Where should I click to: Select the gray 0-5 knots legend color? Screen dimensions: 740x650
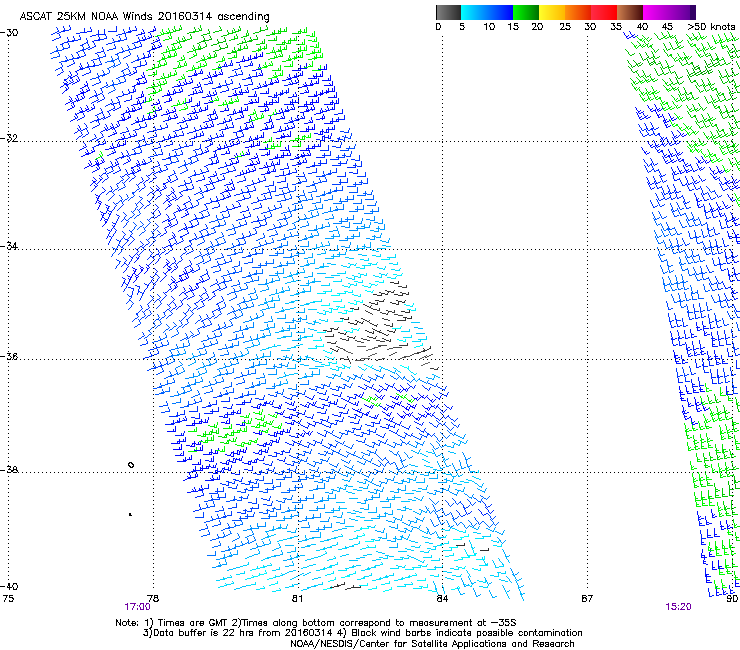[448, 12]
